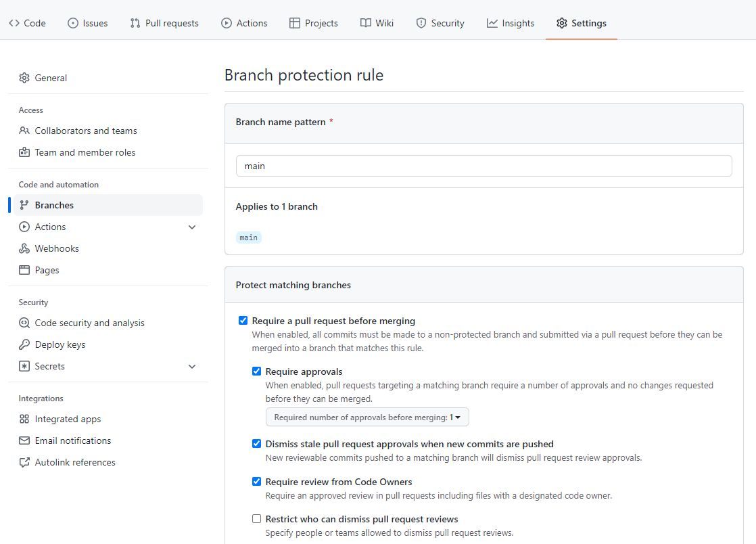Click the Protect matching branches heading
This screenshot has height=544, width=756.
pyautogui.click(x=293, y=285)
